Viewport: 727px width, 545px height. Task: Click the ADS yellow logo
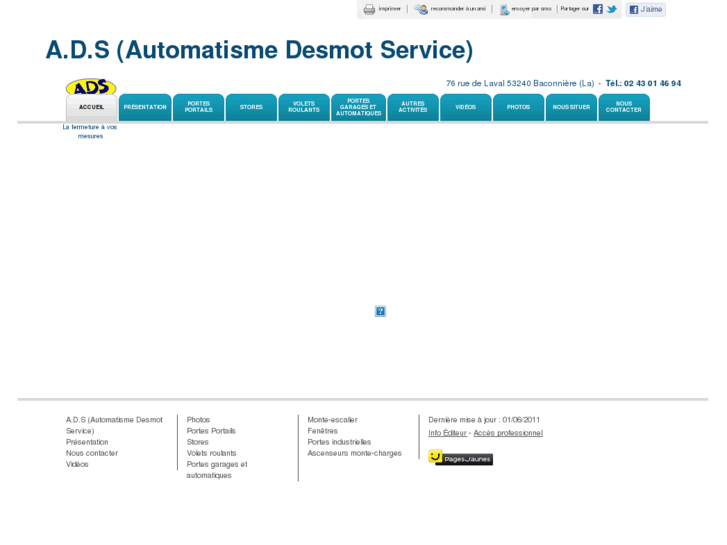pyautogui.click(x=91, y=87)
